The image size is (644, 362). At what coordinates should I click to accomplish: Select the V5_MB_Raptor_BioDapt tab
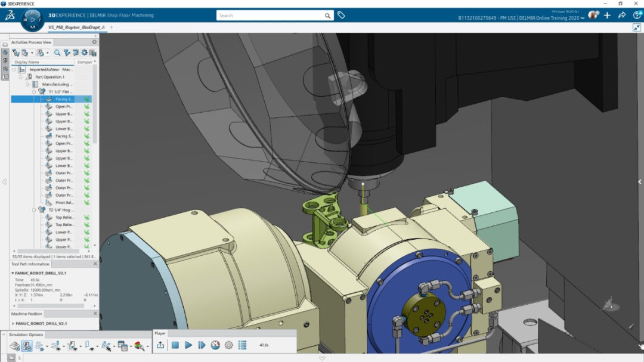point(76,27)
